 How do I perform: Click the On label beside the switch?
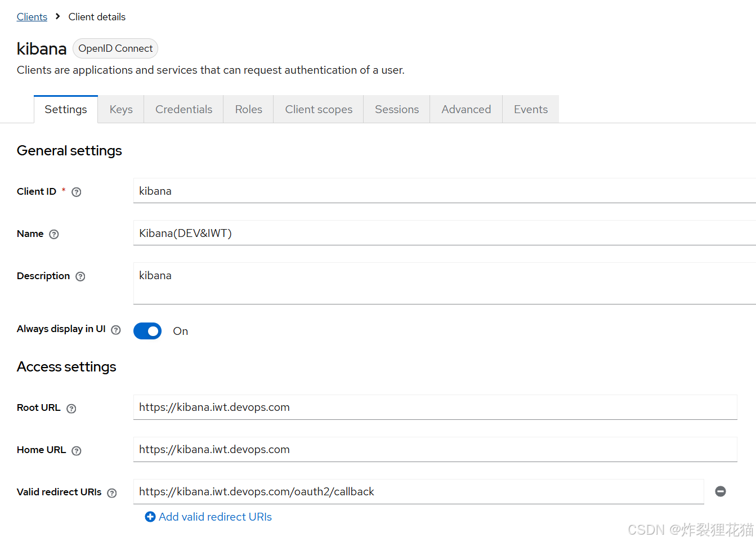click(180, 331)
